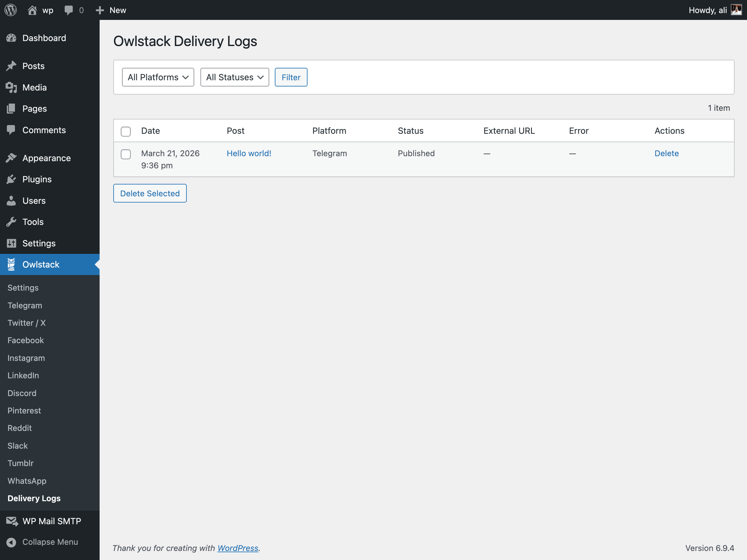This screenshot has height=560, width=747.
Task: Open the site home icon
Action: click(x=32, y=10)
